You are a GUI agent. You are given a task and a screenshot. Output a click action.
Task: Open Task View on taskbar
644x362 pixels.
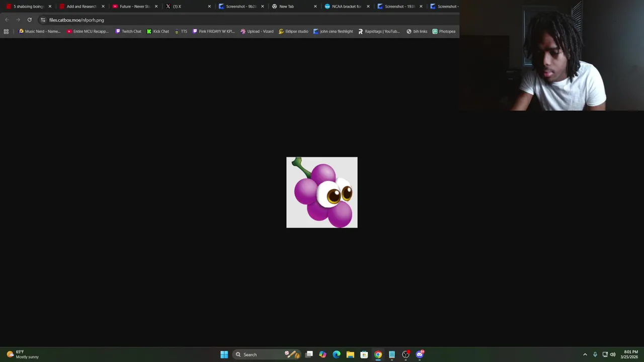[x=309, y=354]
